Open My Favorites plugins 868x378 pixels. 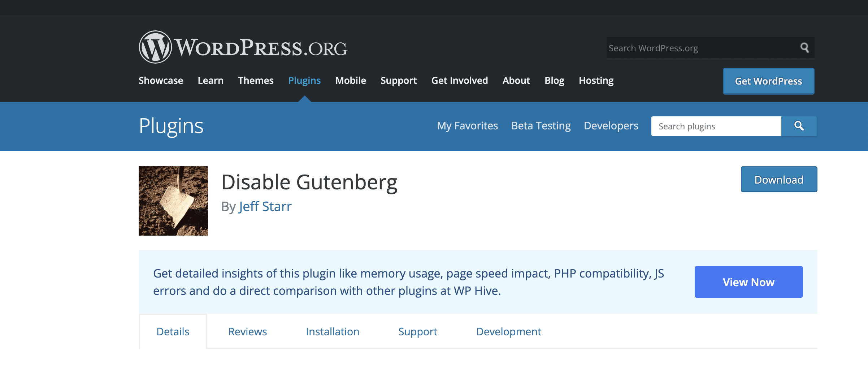468,126
